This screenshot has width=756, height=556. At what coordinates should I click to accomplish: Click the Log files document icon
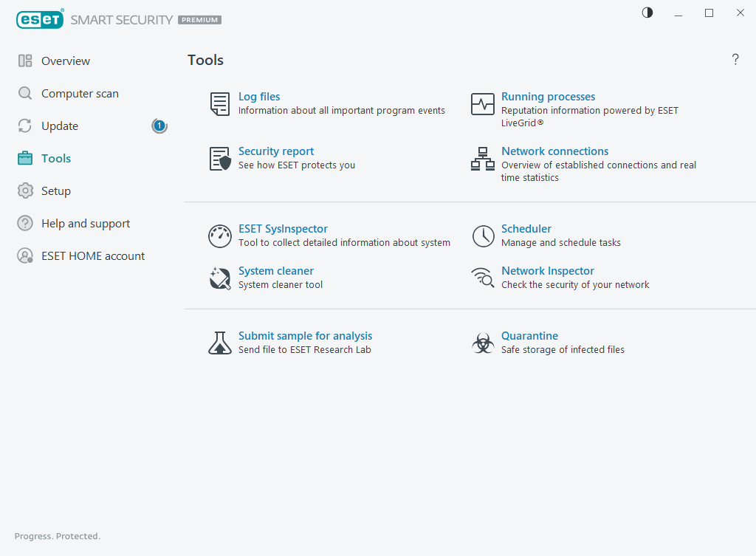tap(220, 104)
